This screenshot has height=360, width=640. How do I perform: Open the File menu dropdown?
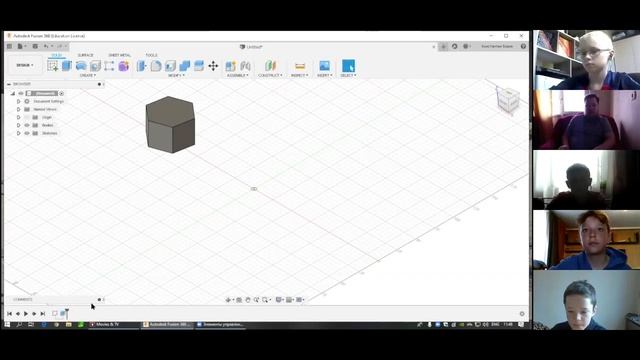pos(21,47)
